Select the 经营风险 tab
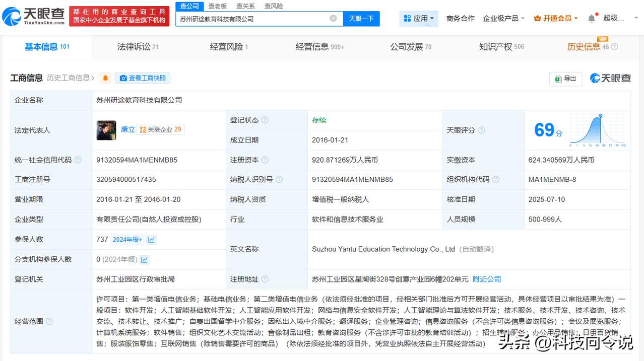This screenshot has width=644, height=361. tap(229, 47)
